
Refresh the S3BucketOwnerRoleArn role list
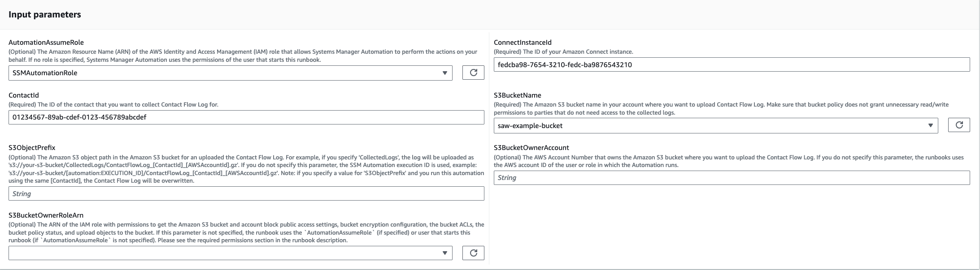(473, 253)
